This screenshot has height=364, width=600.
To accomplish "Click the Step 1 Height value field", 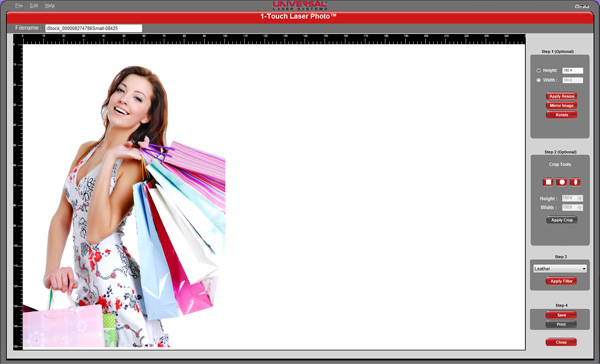I will tap(572, 70).
